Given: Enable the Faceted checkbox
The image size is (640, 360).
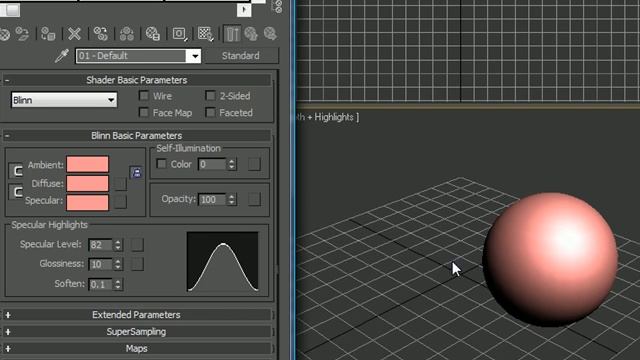Looking at the screenshot, I should (x=210, y=112).
